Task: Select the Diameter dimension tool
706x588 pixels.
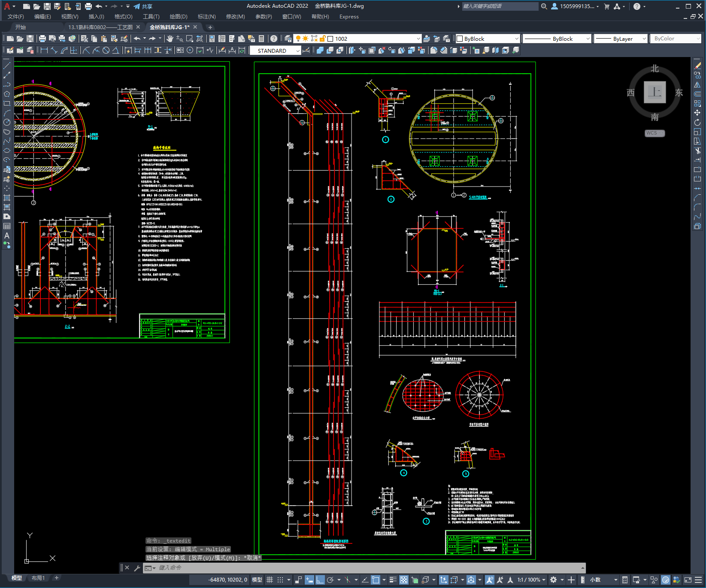Action: [x=106, y=50]
